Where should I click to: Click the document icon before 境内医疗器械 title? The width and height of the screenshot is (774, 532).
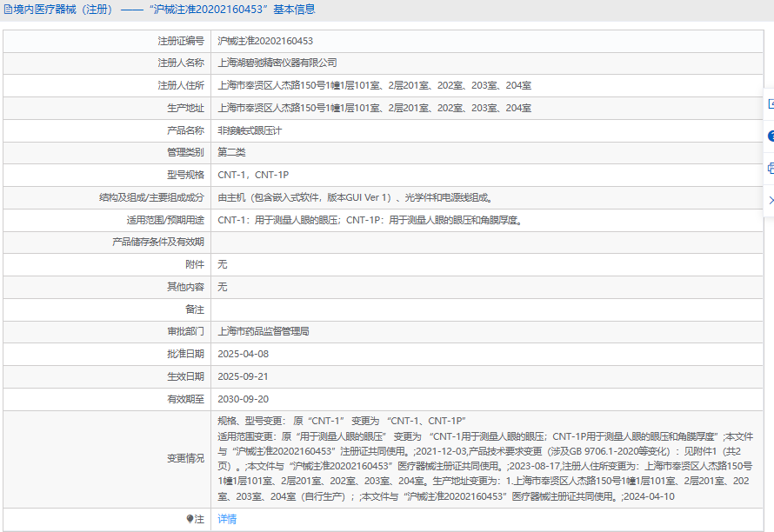tap(8, 10)
